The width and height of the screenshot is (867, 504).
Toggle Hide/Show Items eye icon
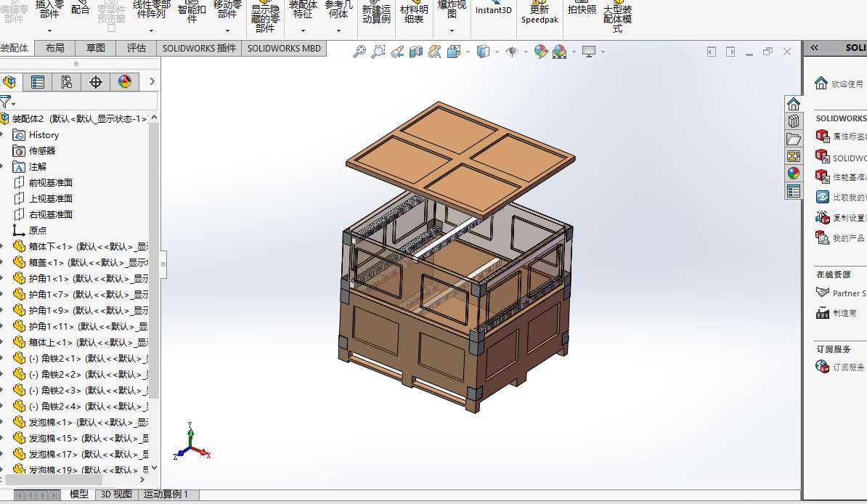[x=511, y=52]
